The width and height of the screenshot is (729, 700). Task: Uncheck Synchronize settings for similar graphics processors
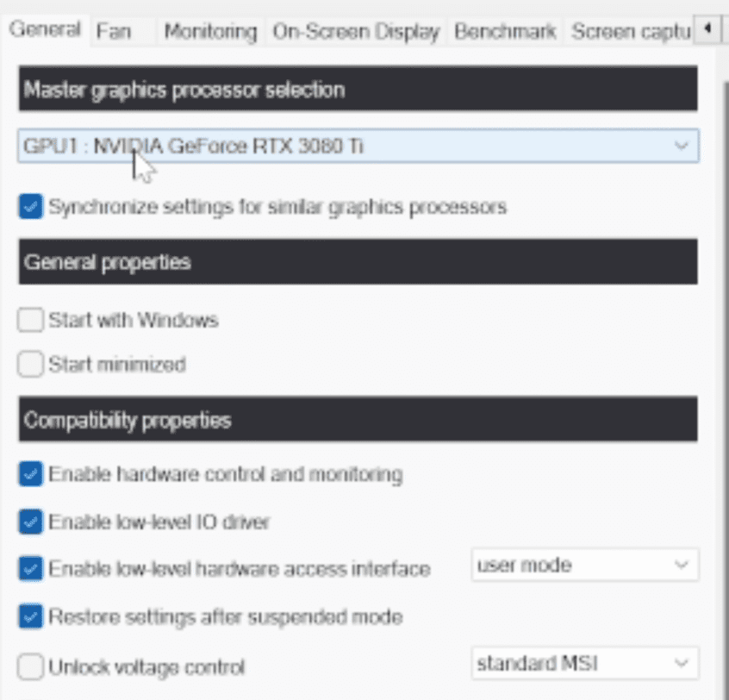click(31, 207)
